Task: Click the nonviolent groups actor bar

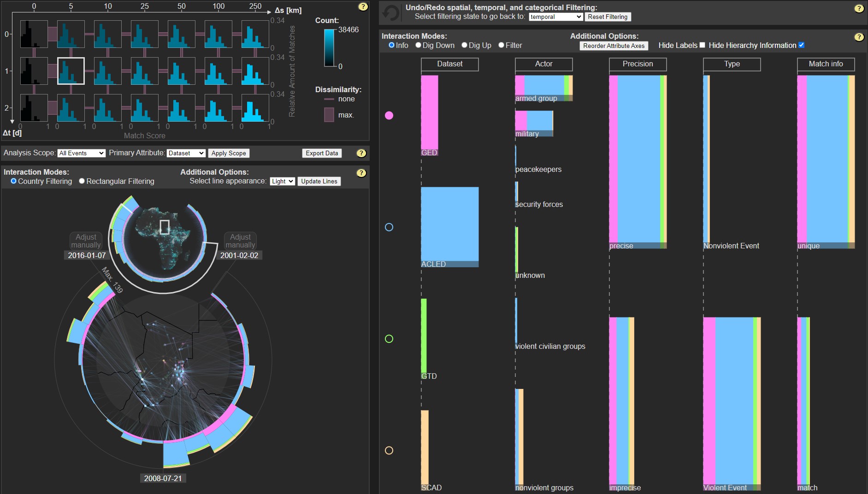Action: coord(519,440)
